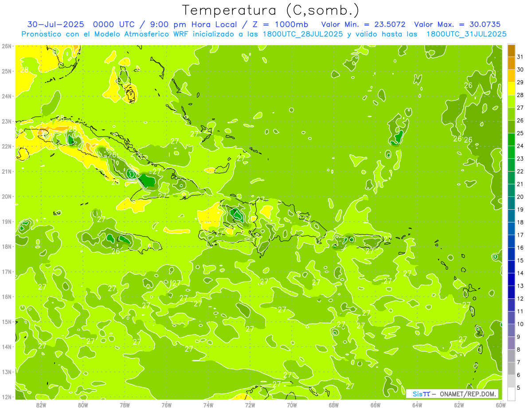Click the "60W" longitude axis label
This screenshot has height=411, width=532.
[501, 405]
